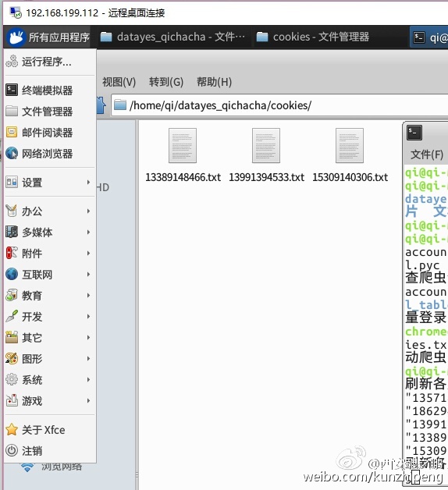Click the terminal window icon above 文件(F)
448x490 pixels.
point(414,133)
